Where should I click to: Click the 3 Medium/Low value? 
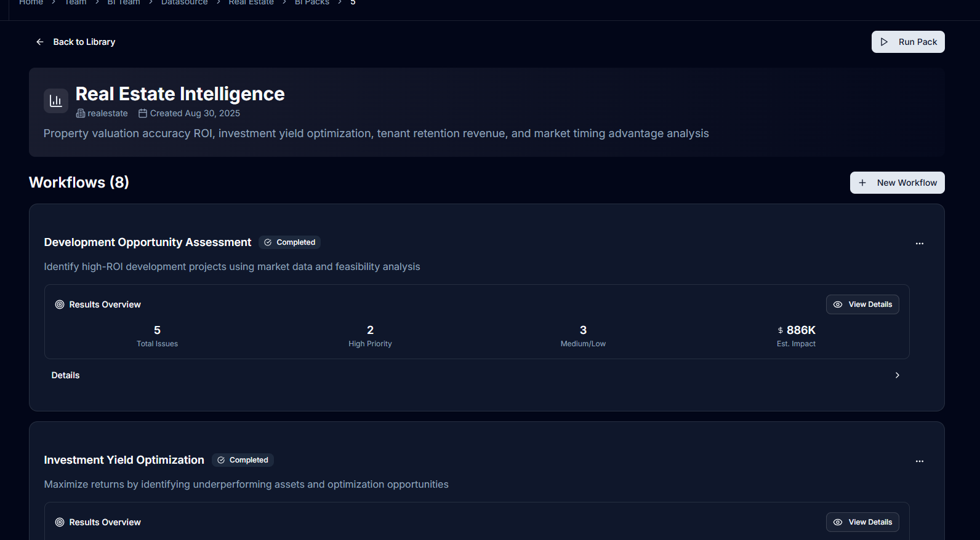(x=584, y=330)
